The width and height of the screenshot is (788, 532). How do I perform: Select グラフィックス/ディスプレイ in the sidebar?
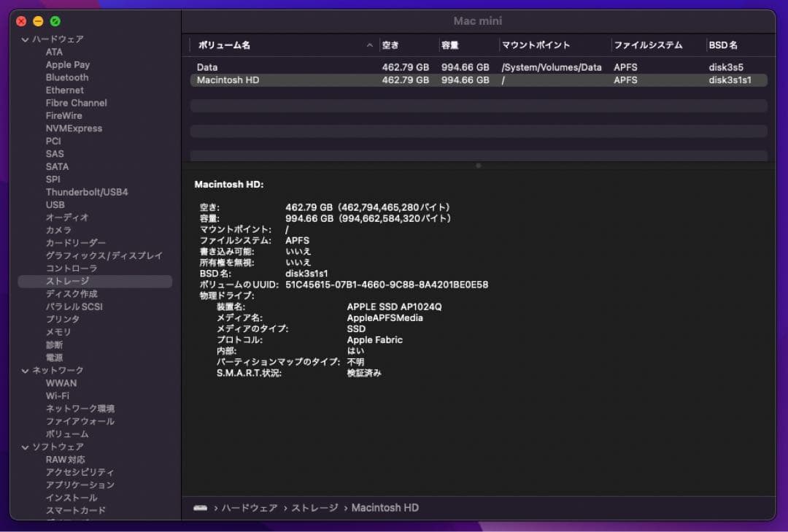click(x=104, y=255)
